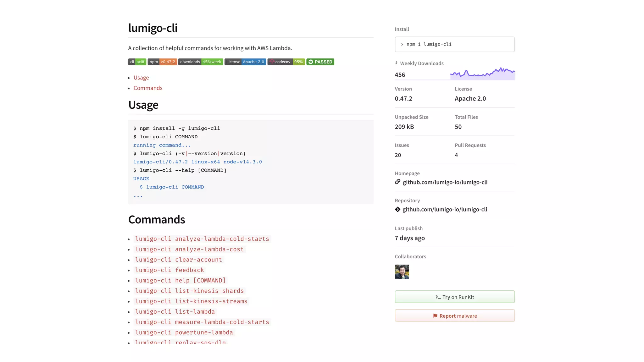The width and height of the screenshot is (644, 362).
Task: Click the downloads 456/week badge
Action: point(201,62)
